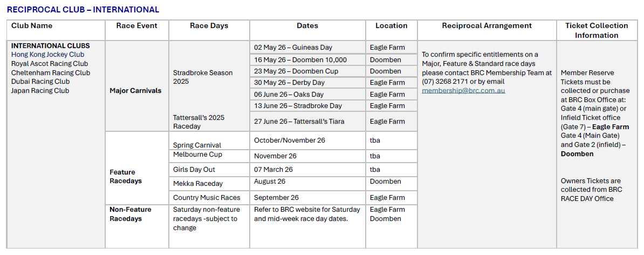Select the Race Event column header

pos(137,30)
